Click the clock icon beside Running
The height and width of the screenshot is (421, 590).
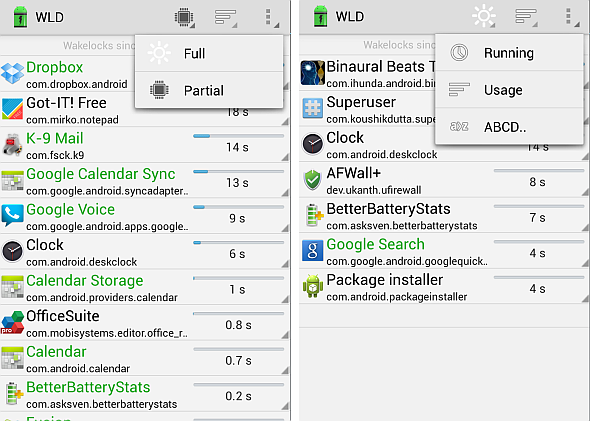click(459, 52)
